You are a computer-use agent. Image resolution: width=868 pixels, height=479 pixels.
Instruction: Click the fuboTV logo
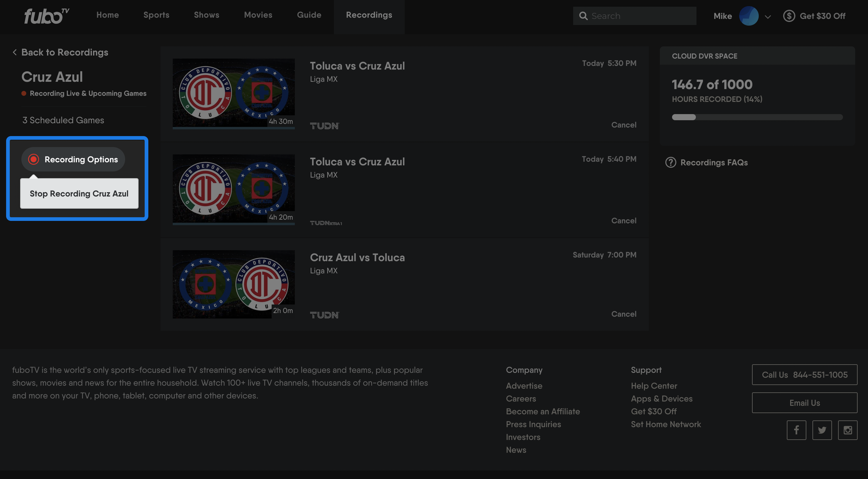(46, 16)
